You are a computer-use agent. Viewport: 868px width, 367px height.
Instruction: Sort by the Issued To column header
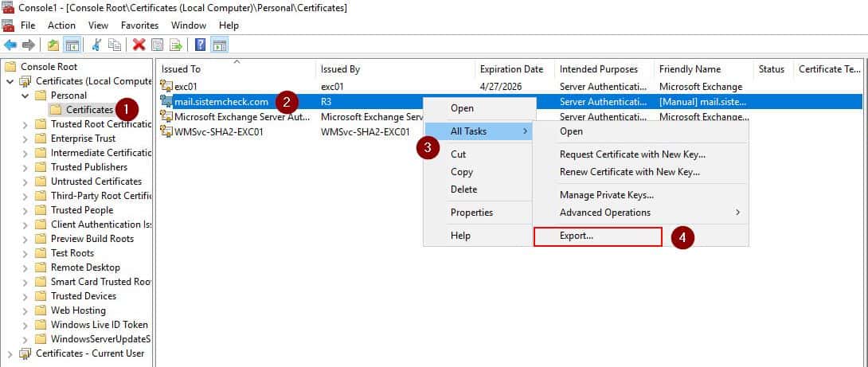(237, 69)
